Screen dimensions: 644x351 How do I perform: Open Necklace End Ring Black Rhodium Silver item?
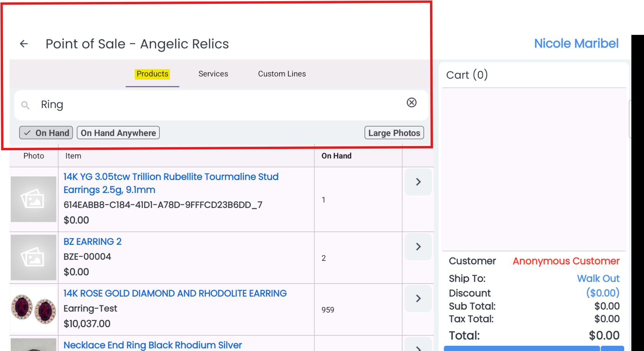[x=153, y=345]
